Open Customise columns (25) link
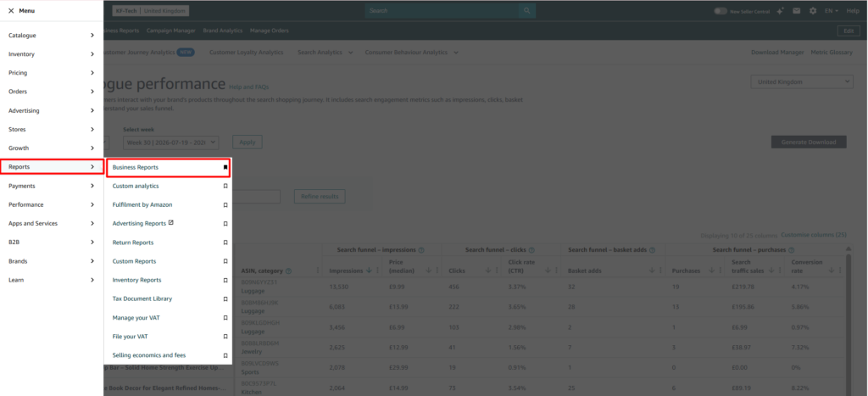This screenshot has height=396, width=868. [x=813, y=235]
